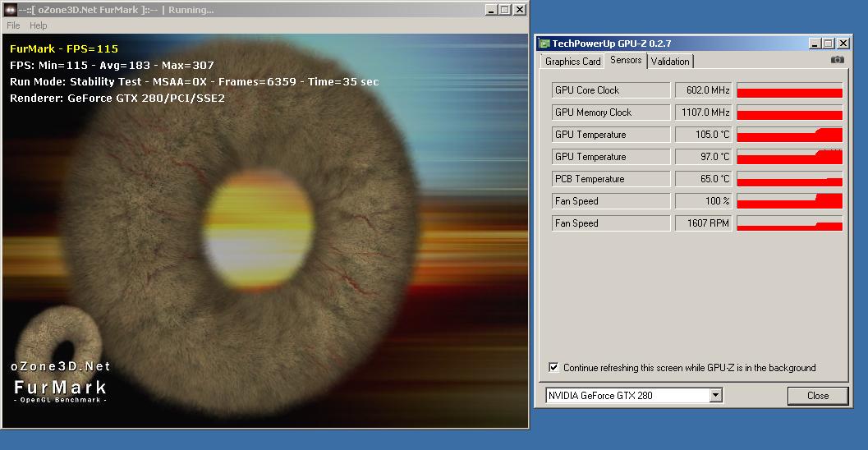Open the Help menu in FurMark
Screen dimensions: 868x450
pos(39,25)
